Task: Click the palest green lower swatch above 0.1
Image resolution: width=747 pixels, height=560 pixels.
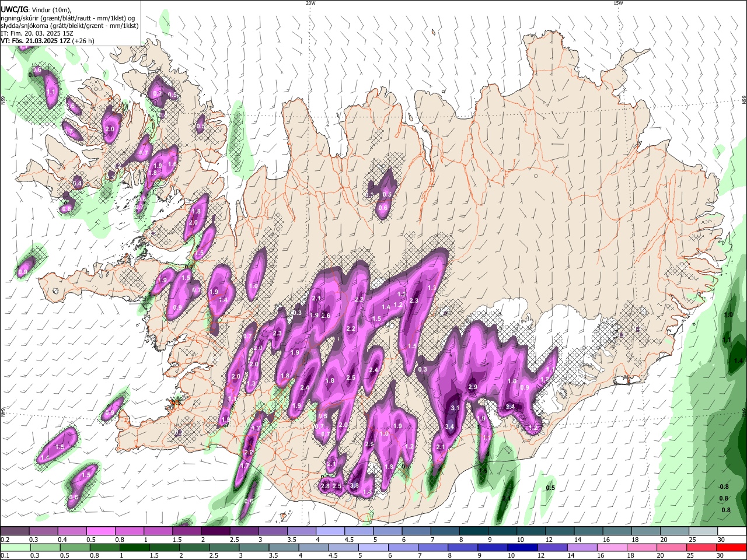Action: (15, 548)
